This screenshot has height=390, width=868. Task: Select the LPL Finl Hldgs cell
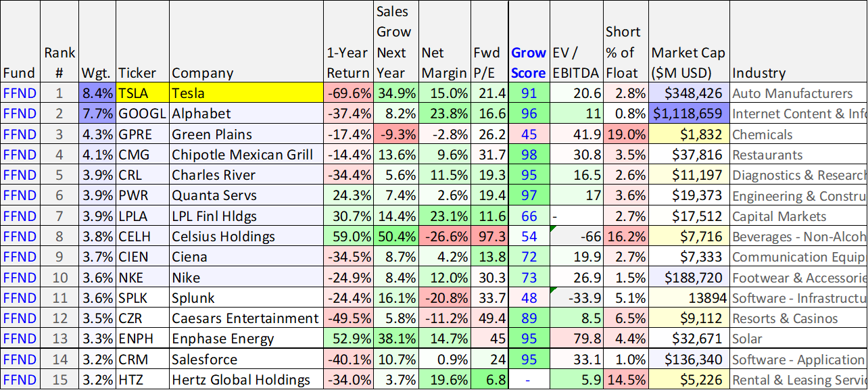pyautogui.click(x=247, y=216)
